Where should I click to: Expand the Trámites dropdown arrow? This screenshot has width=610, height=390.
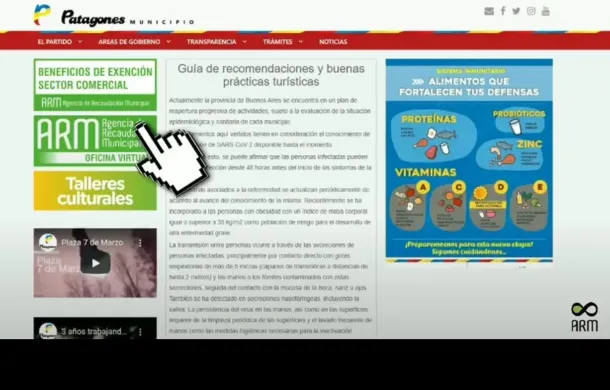300,42
